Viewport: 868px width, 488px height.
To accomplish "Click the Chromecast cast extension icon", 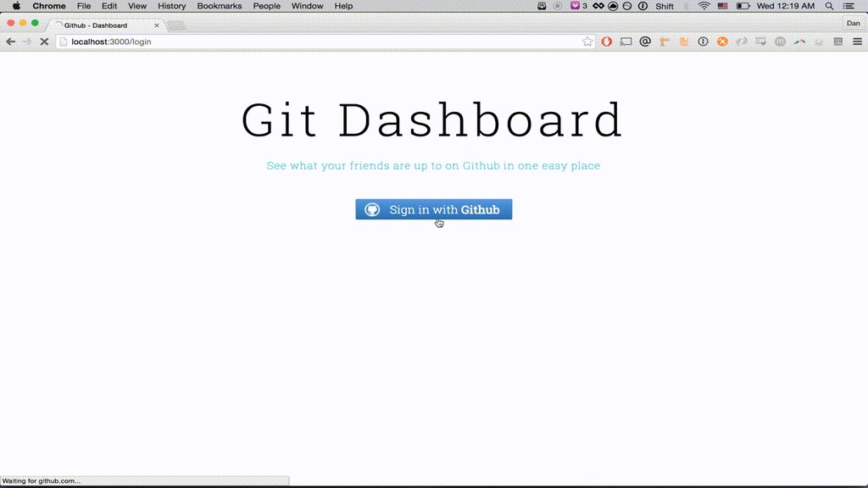I will coord(626,42).
